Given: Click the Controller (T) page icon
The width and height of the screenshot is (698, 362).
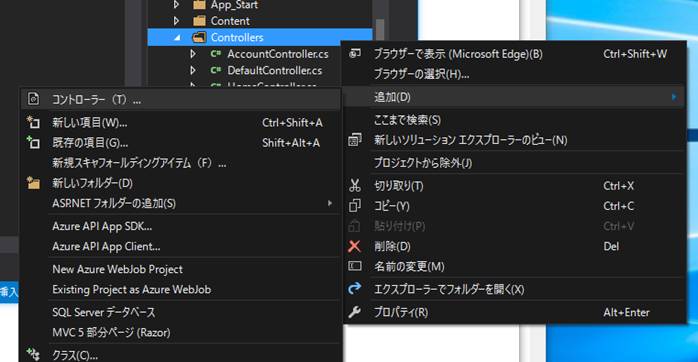Looking at the screenshot, I should tap(33, 99).
